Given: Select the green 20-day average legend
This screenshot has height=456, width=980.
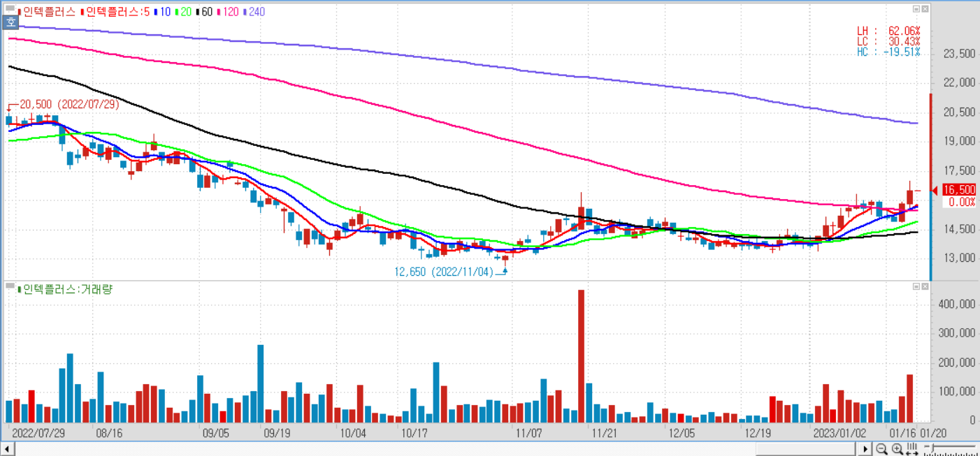Looking at the screenshot, I should (185, 12).
